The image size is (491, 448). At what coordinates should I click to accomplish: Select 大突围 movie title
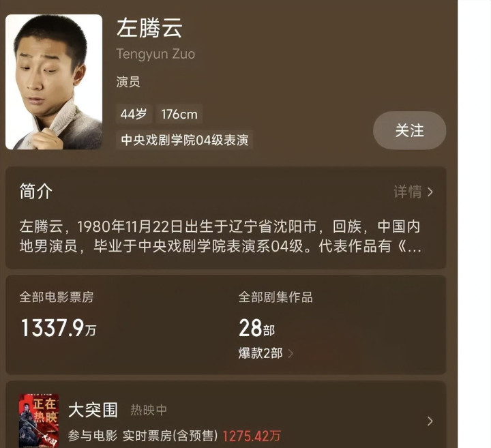point(93,410)
